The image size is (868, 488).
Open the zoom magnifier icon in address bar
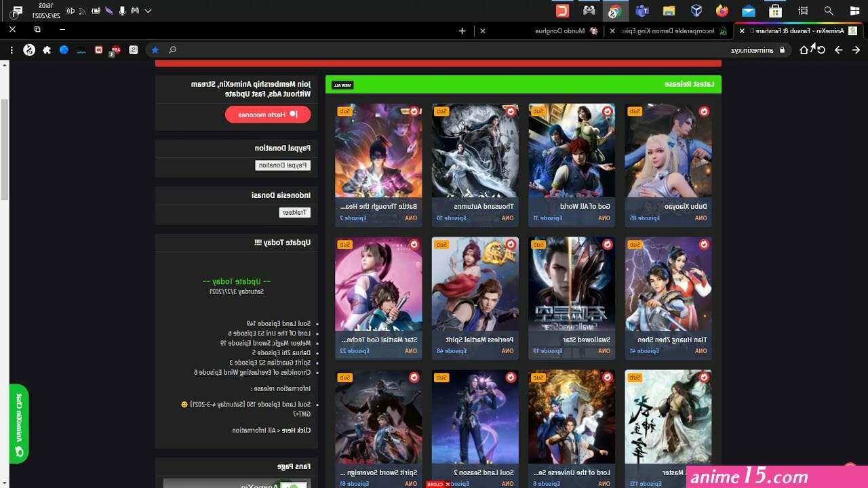point(173,49)
